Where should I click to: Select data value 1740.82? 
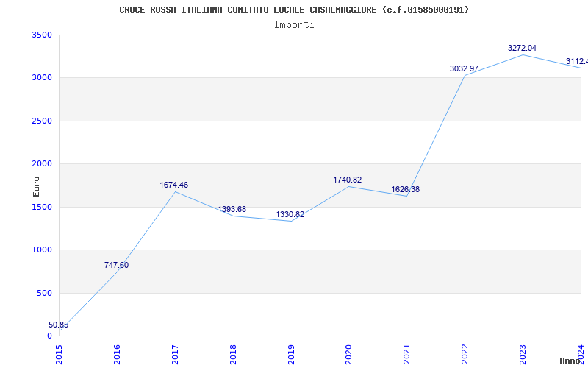pos(348,180)
